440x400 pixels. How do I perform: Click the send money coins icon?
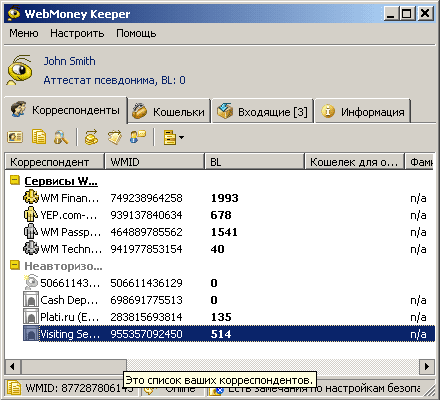click(x=91, y=137)
